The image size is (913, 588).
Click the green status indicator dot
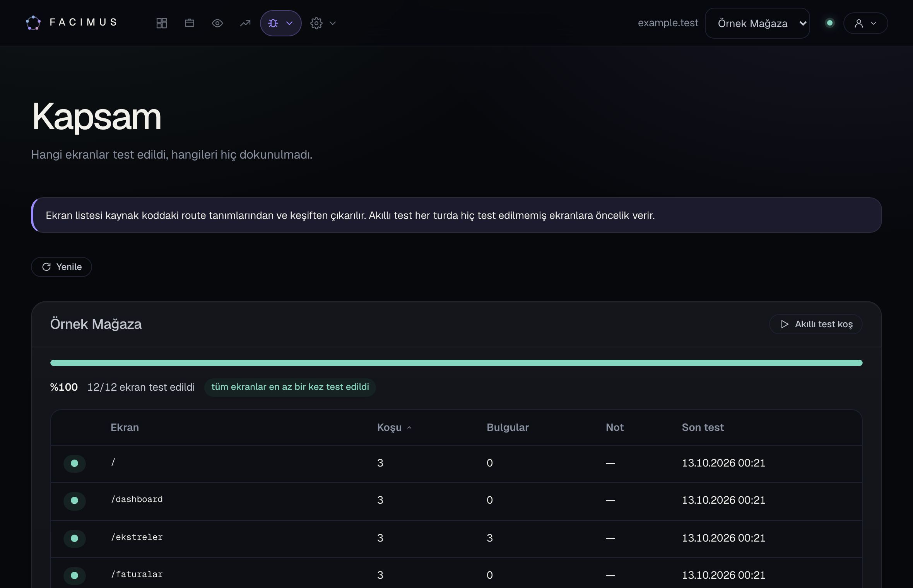(829, 23)
